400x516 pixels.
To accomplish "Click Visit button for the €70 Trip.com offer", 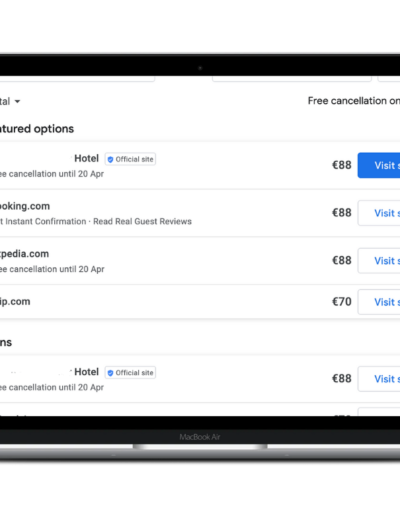I will 379,302.
